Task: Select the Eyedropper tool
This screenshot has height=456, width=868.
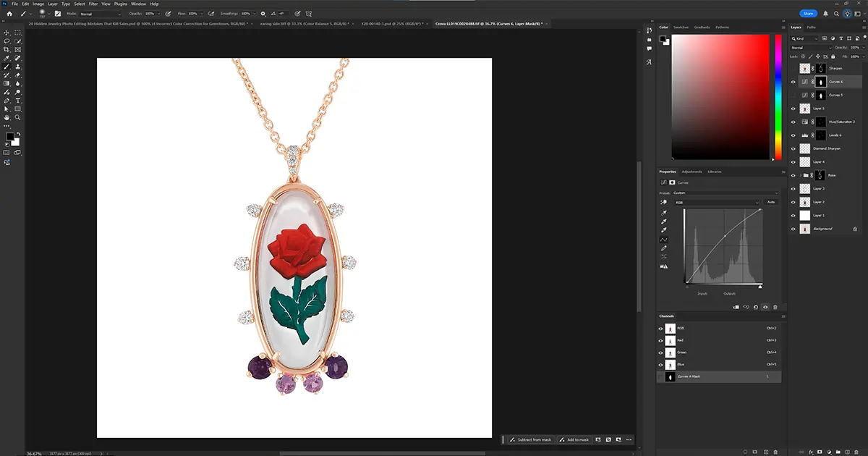Action: [6, 56]
